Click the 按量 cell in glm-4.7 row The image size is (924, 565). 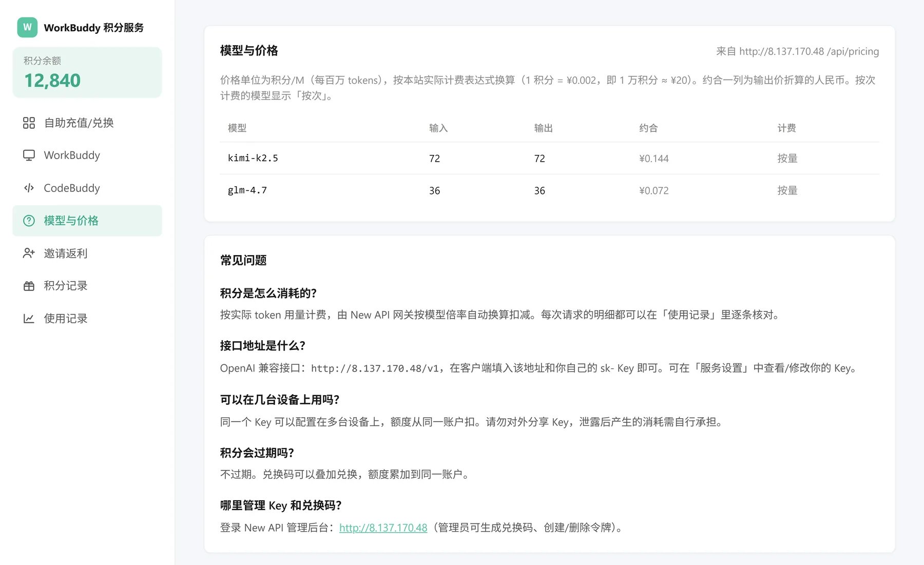(x=787, y=191)
